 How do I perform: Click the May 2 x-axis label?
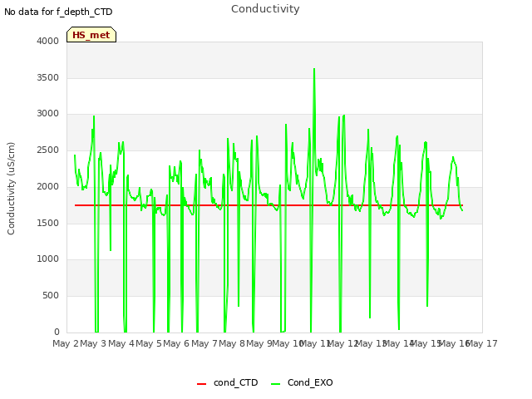[66, 343]
